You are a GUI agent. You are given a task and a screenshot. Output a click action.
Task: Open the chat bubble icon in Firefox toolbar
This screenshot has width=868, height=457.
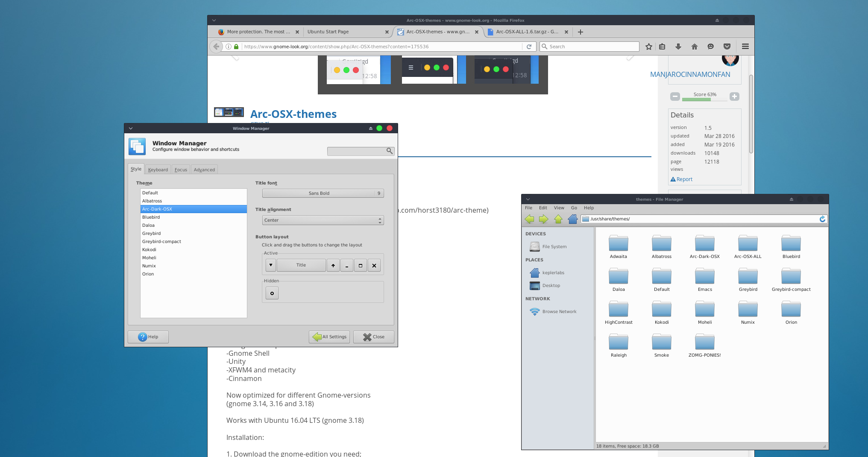click(711, 47)
